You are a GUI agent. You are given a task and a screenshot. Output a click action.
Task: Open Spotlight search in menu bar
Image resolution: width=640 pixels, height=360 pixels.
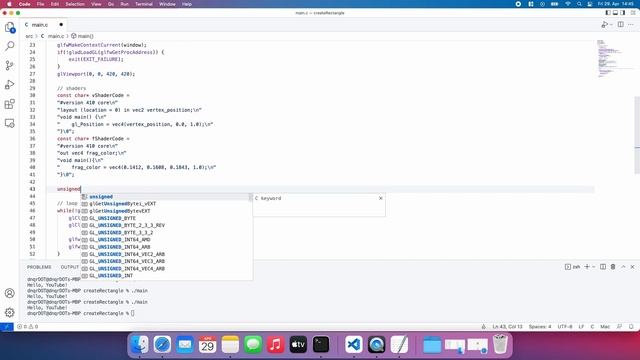(579, 4)
